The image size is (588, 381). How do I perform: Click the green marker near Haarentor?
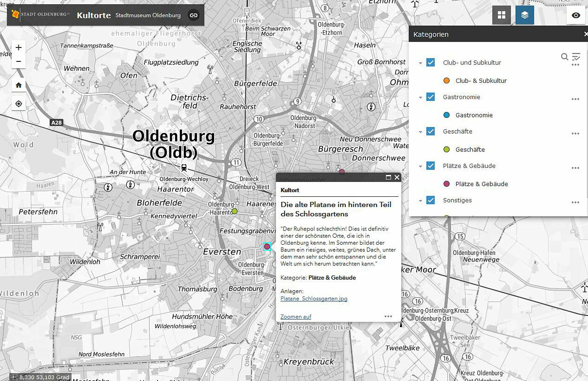[234, 211]
